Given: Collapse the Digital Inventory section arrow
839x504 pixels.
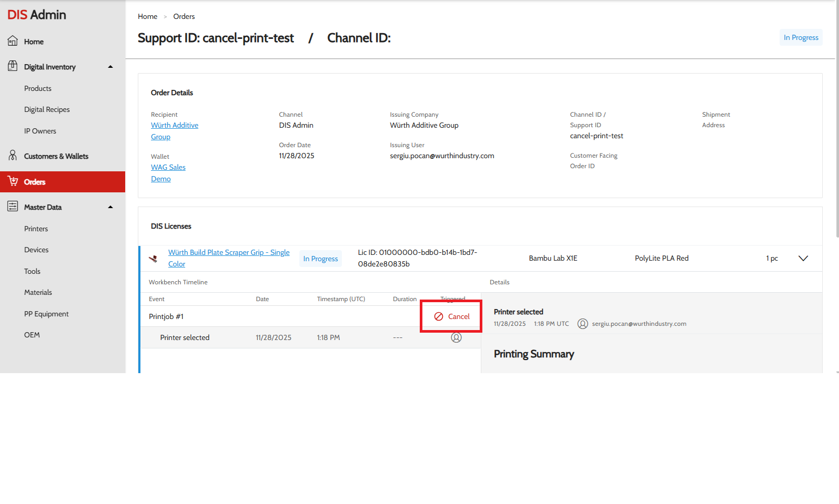Looking at the screenshot, I should click(110, 67).
